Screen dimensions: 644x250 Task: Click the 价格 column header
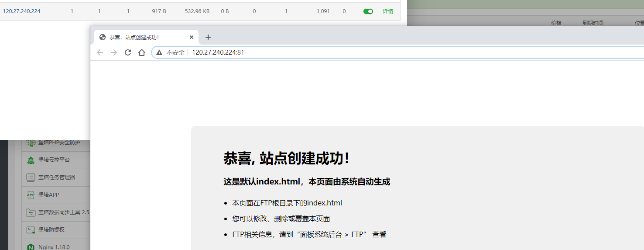[556, 23]
